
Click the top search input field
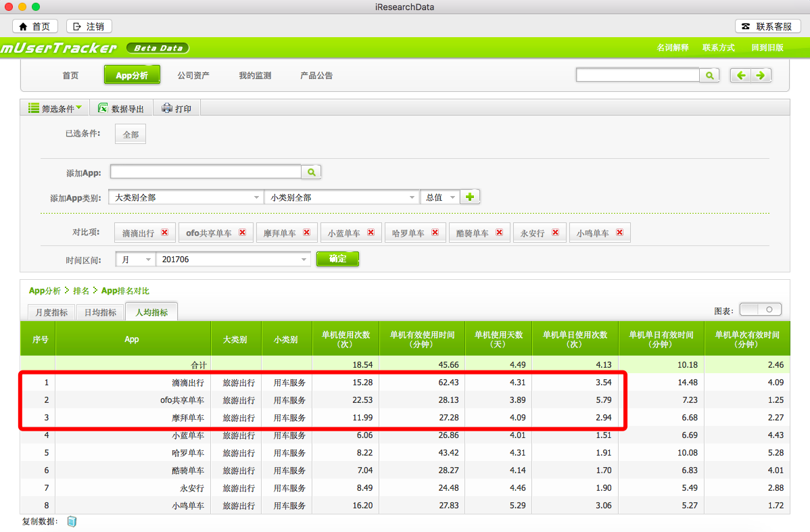(638, 75)
